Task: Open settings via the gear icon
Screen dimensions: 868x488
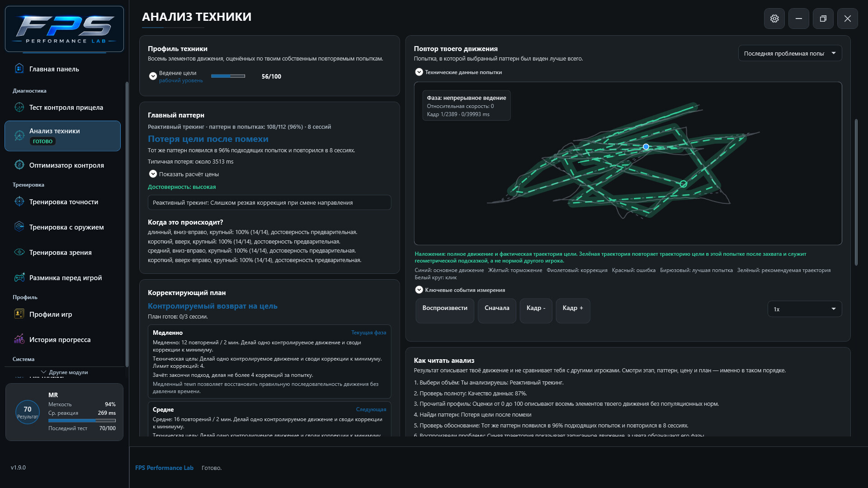Action: click(x=774, y=19)
